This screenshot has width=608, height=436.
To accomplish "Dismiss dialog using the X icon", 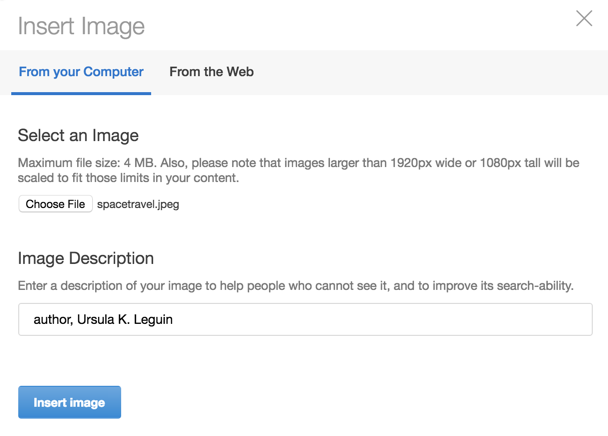I will [584, 18].
